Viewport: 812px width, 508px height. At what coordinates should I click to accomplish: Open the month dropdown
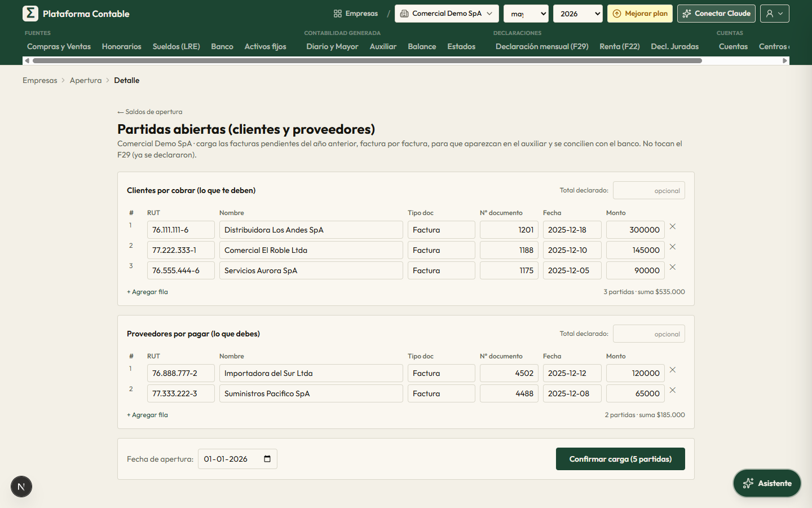point(526,14)
